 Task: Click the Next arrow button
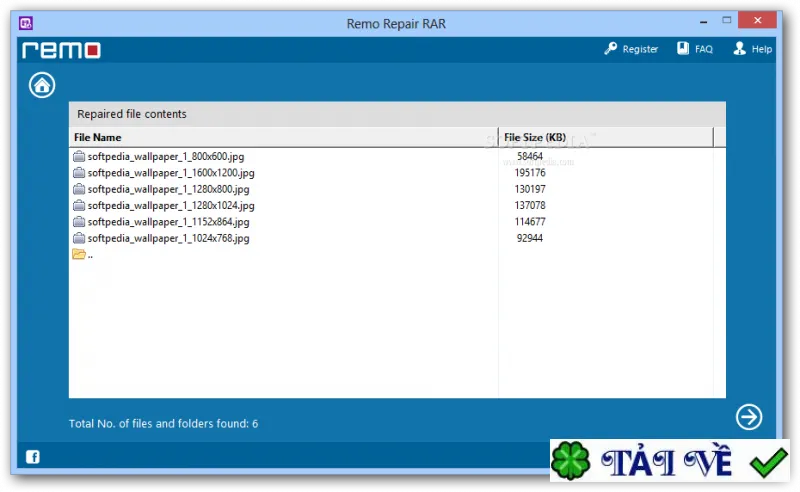tap(748, 417)
